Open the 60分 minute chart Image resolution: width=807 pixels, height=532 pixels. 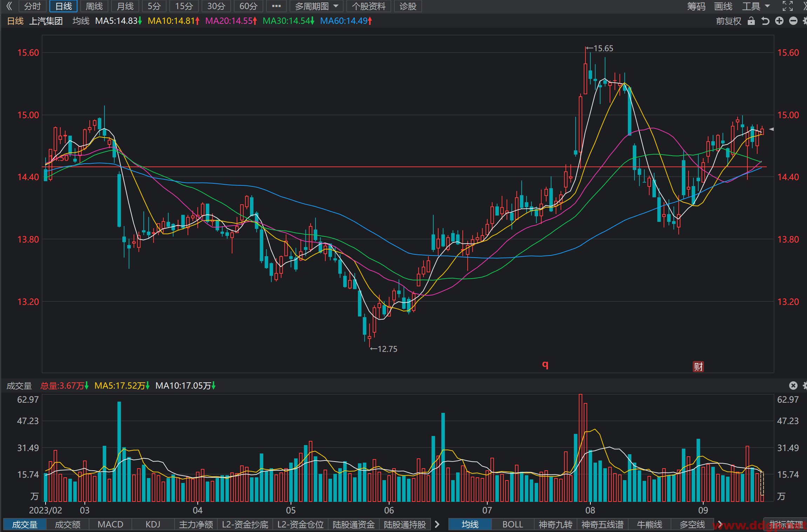click(x=249, y=6)
